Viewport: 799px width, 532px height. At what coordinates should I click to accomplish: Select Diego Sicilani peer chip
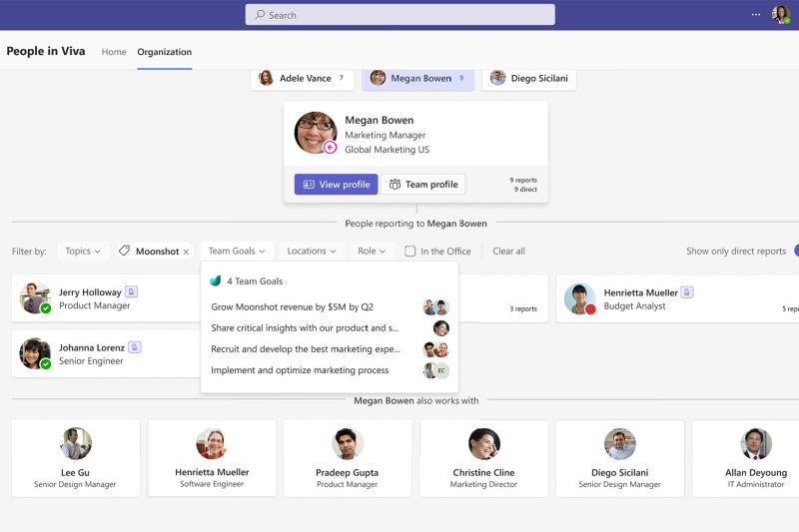tap(529, 79)
